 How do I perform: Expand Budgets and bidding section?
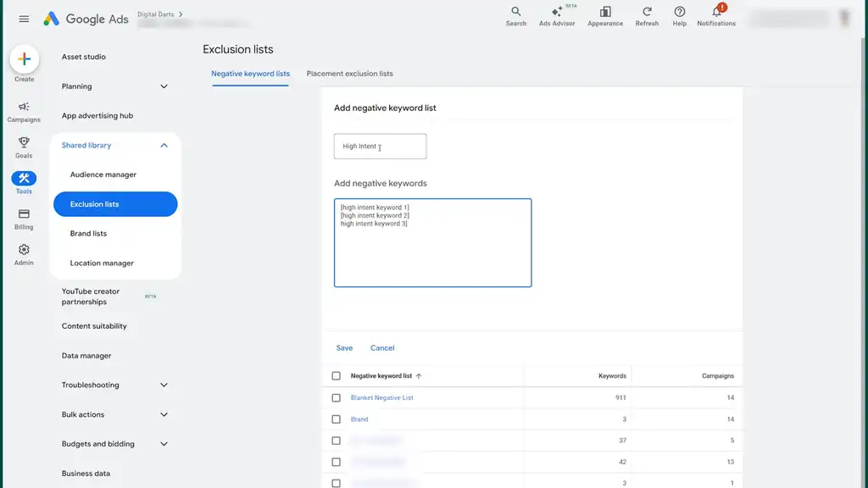click(x=164, y=444)
